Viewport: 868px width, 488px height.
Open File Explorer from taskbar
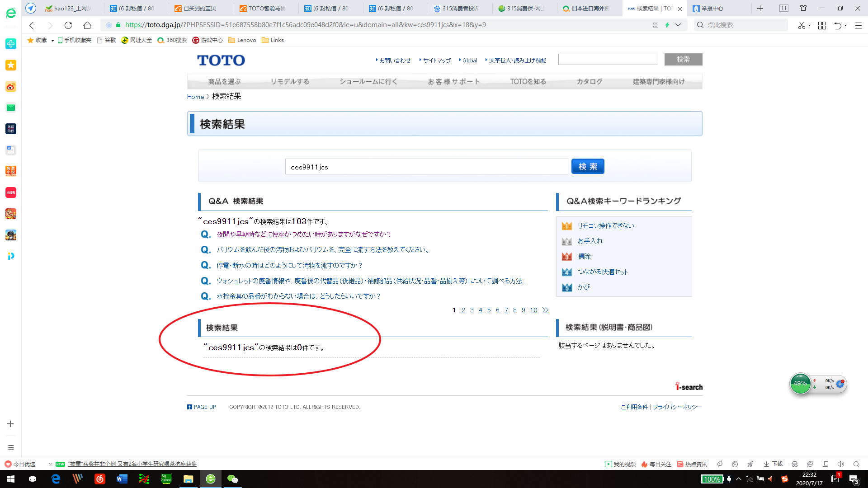(x=189, y=479)
